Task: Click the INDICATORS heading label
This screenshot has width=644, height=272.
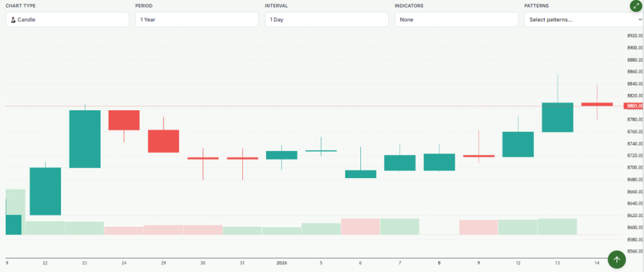Action: [x=409, y=6]
